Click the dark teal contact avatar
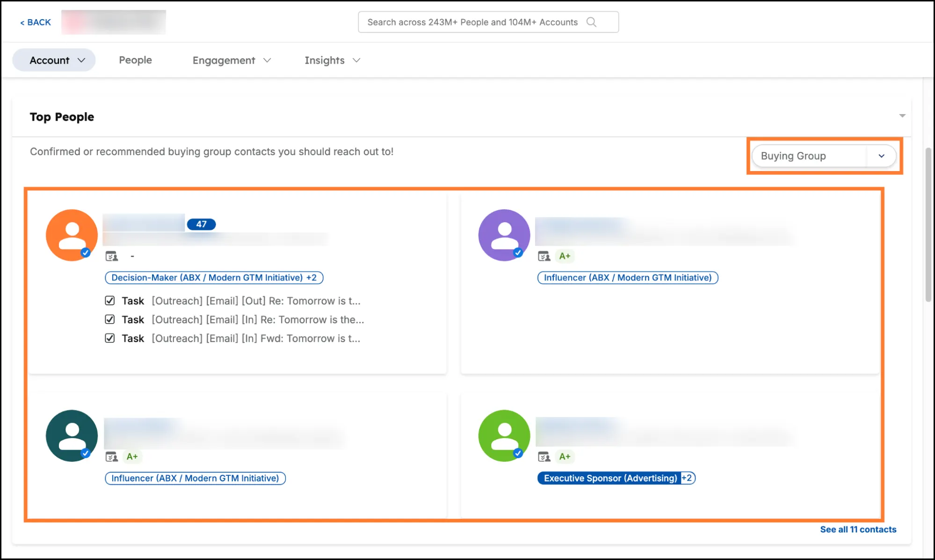The height and width of the screenshot is (560, 935). coord(72,436)
